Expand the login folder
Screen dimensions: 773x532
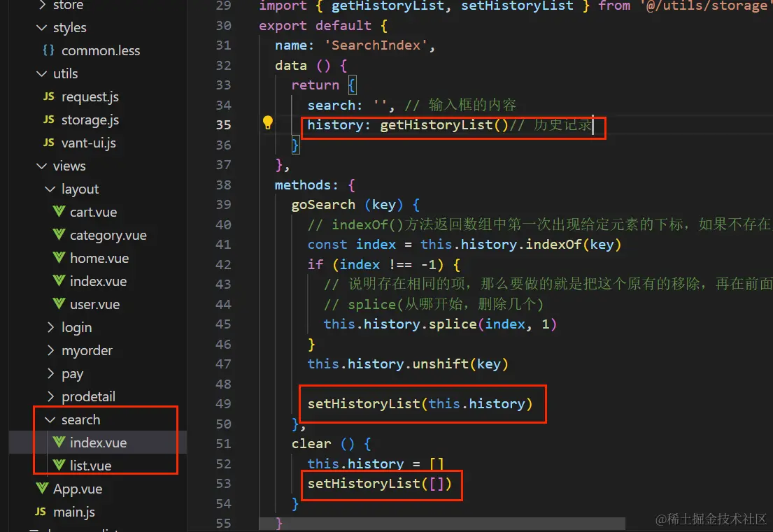[x=50, y=327]
